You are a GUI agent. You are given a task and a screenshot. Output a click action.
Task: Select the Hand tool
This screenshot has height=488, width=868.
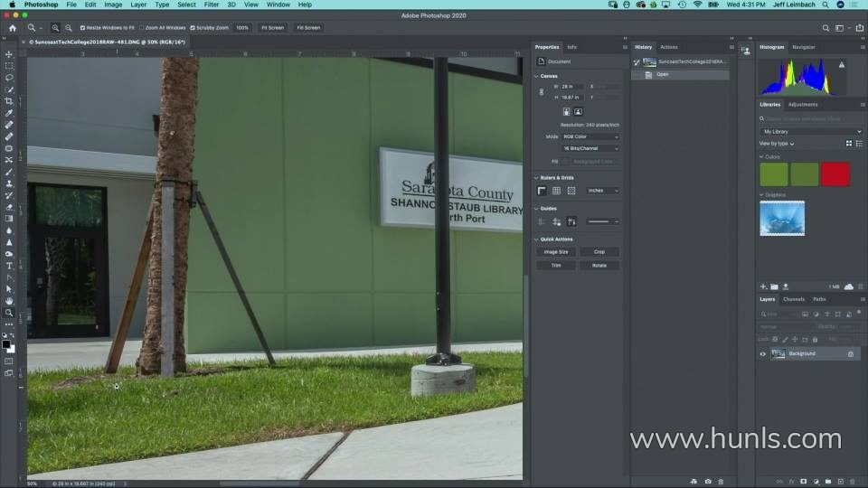click(9, 300)
